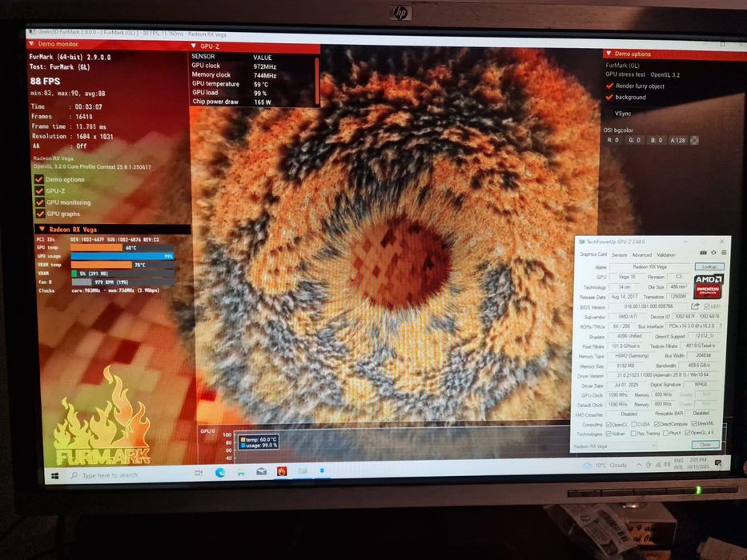Click the Chip power draw 165 W row

coord(232,102)
